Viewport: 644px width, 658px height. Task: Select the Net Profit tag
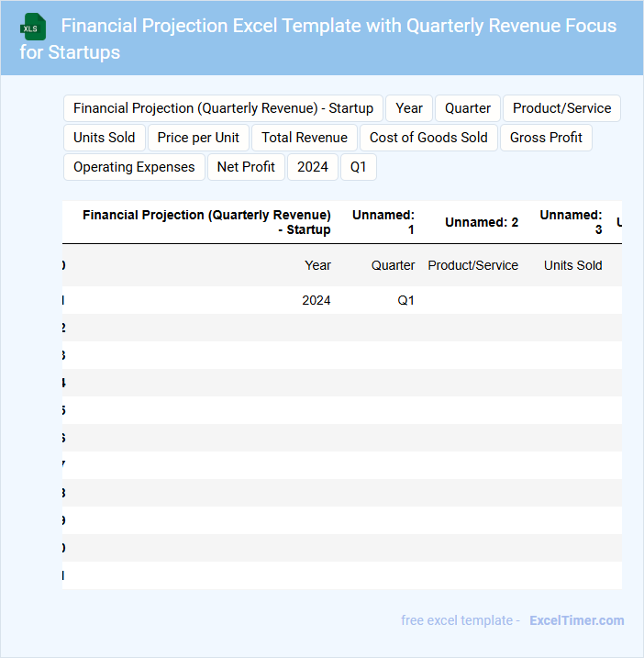pyautogui.click(x=246, y=167)
